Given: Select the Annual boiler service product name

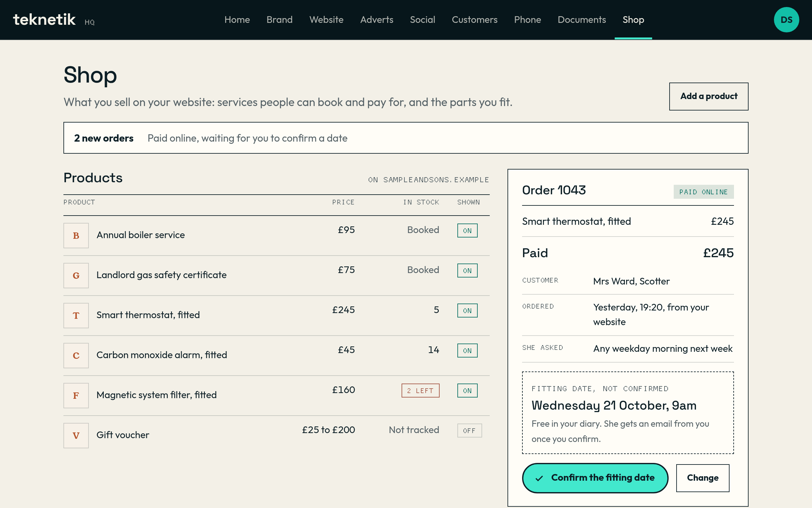Looking at the screenshot, I should [141, 235].
